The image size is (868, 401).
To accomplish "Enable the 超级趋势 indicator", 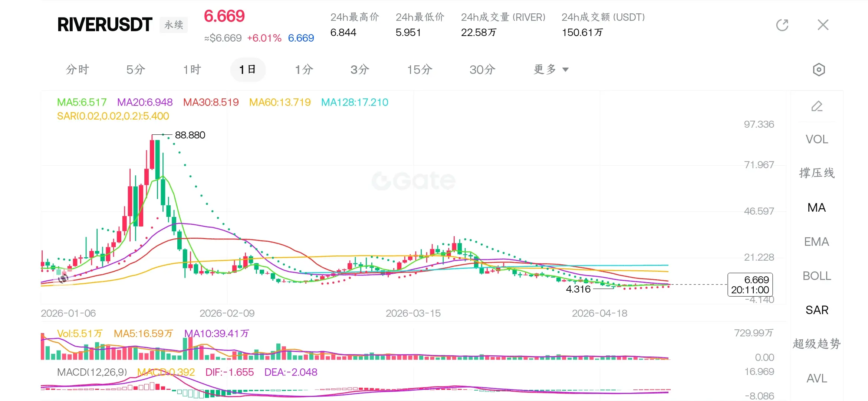I will click(816, 344).
